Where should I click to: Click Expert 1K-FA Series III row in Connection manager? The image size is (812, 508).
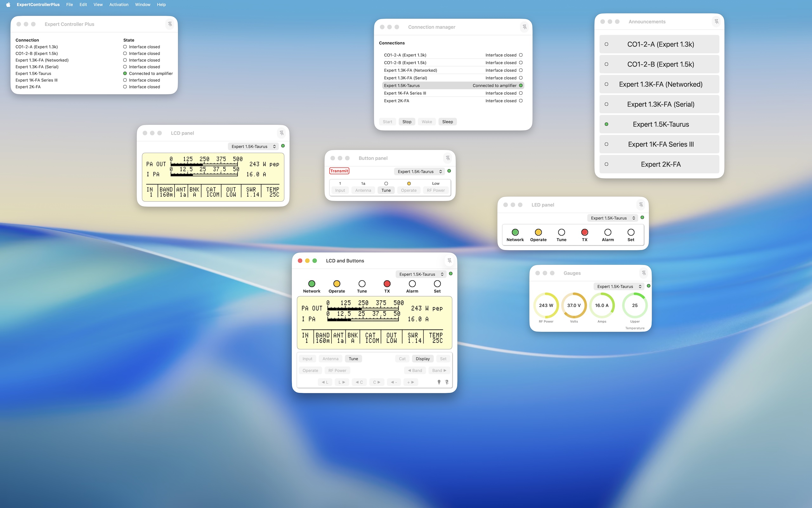[453, 93]
